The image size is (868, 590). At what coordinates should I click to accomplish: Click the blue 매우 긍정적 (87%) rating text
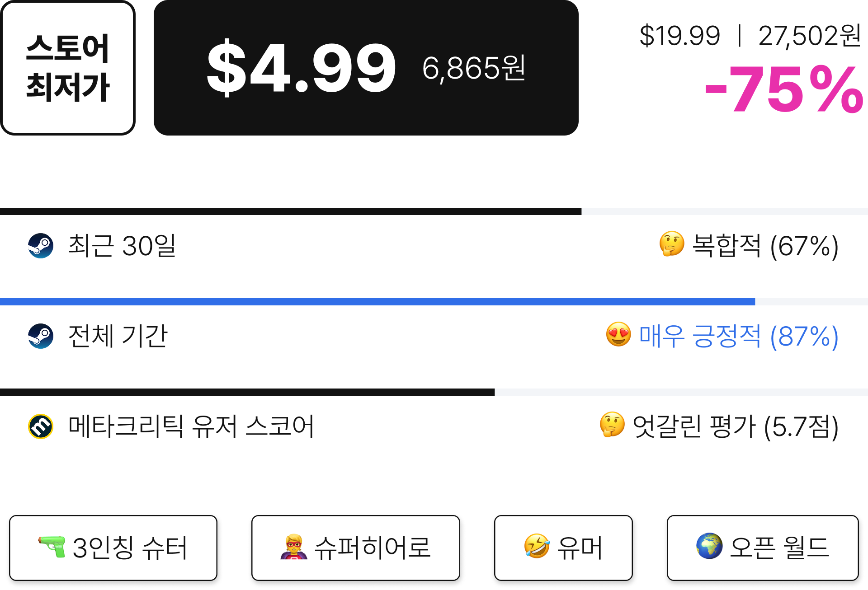739,336
